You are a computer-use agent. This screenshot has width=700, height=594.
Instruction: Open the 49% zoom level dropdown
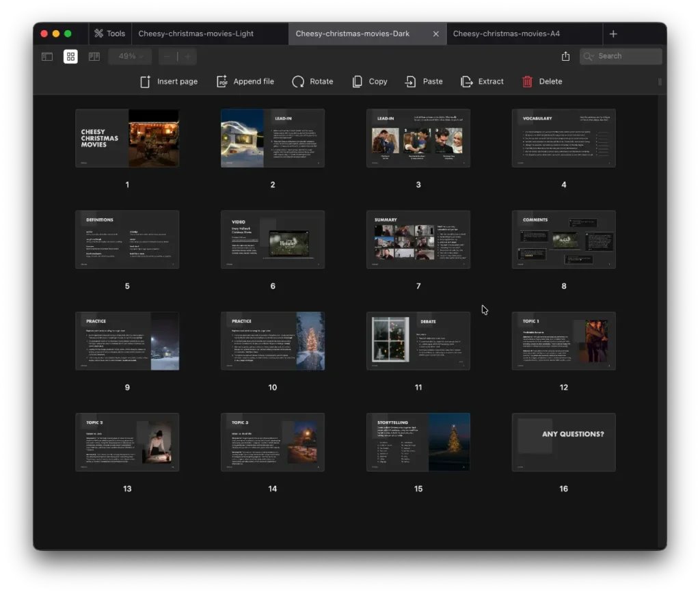[131, 56]
